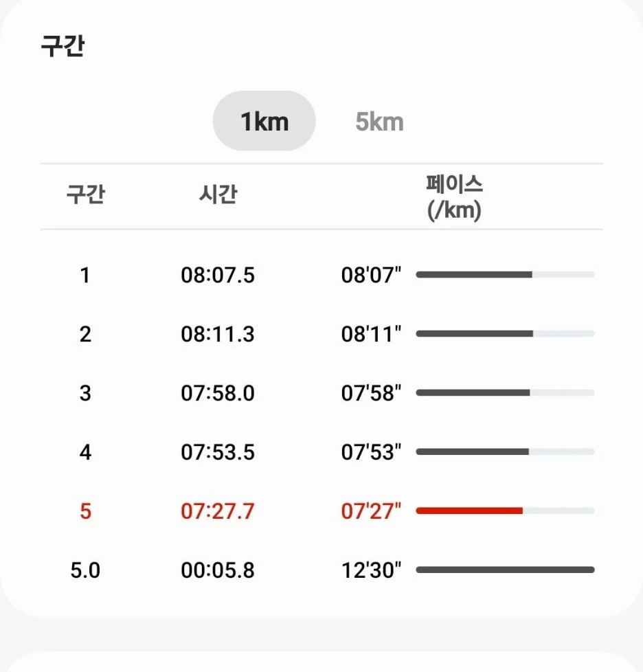Tap the 페이스 (/km) column header
The image size is (643, 672).
pyautogui.click(x=454, y=197)
